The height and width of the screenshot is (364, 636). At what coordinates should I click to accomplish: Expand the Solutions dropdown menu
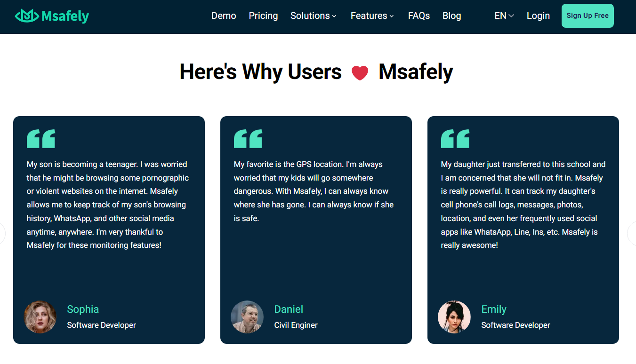point(314,16)
